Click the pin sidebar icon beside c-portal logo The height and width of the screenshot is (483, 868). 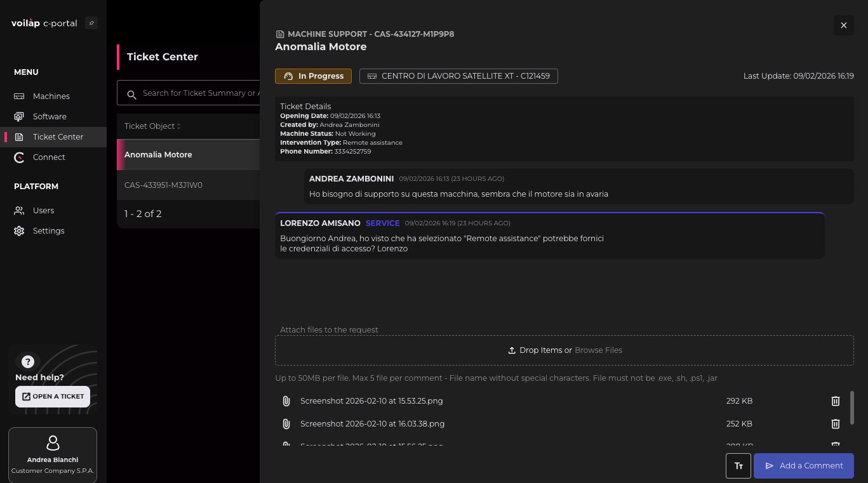pyautogui.click(x=91, y=23)
